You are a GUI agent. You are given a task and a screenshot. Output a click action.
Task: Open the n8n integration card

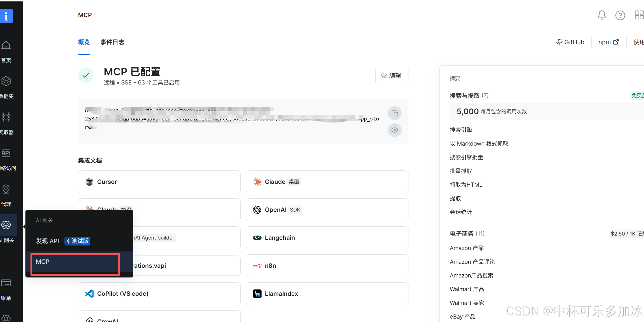pos(327,266)
